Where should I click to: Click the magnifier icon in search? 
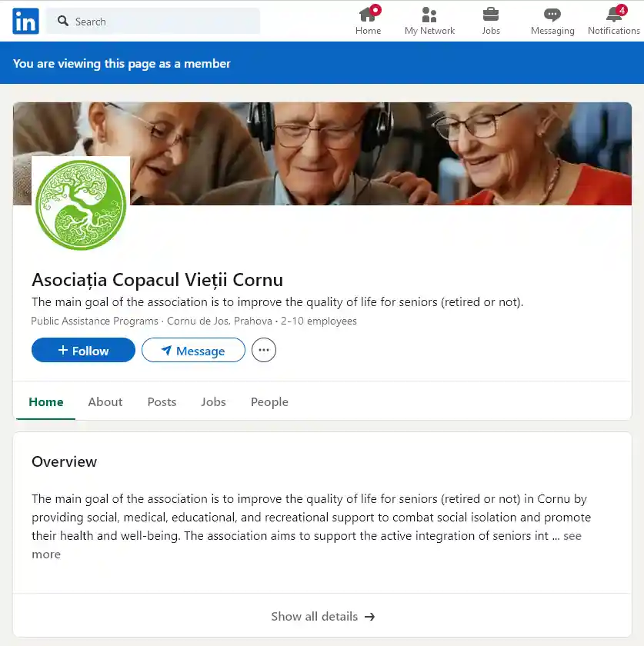pos(63,21)
